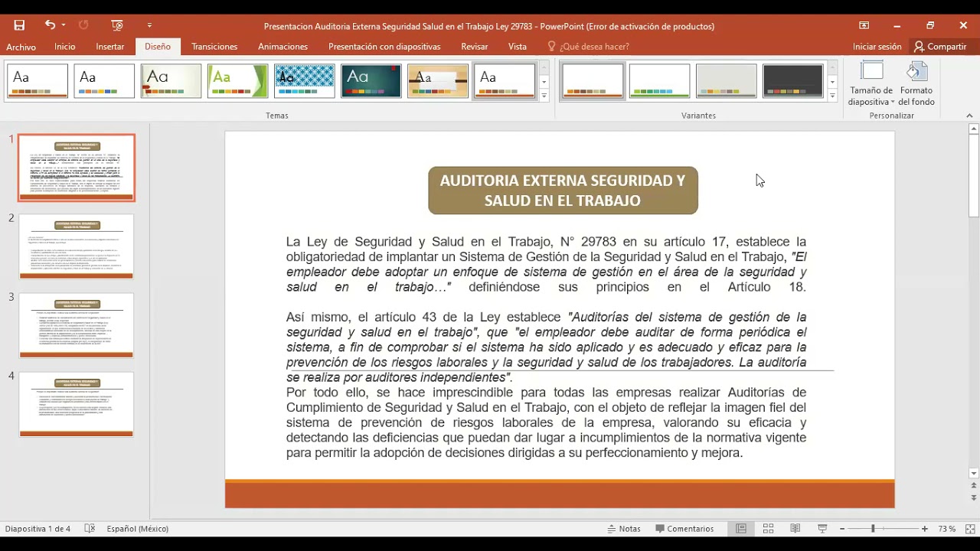The image size is (980, 551).
Task: Expand the full Temas gallery
Action: pos(544,96)
